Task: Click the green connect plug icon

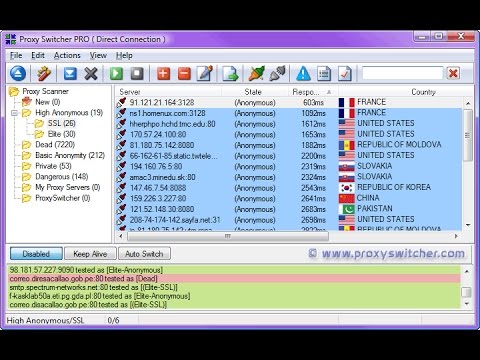Action: pos(256,73)
